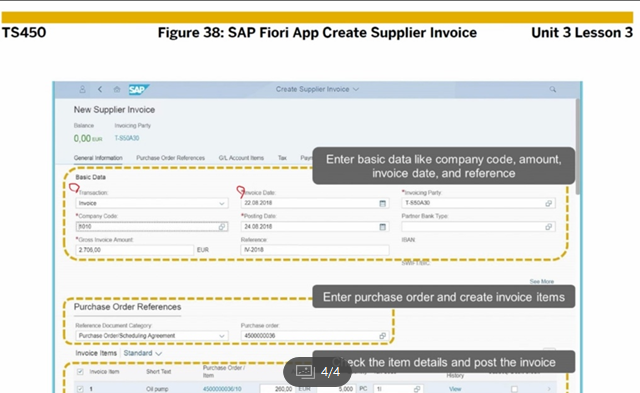
Task: Switch to the General Information tab
Action: (98, 158)
